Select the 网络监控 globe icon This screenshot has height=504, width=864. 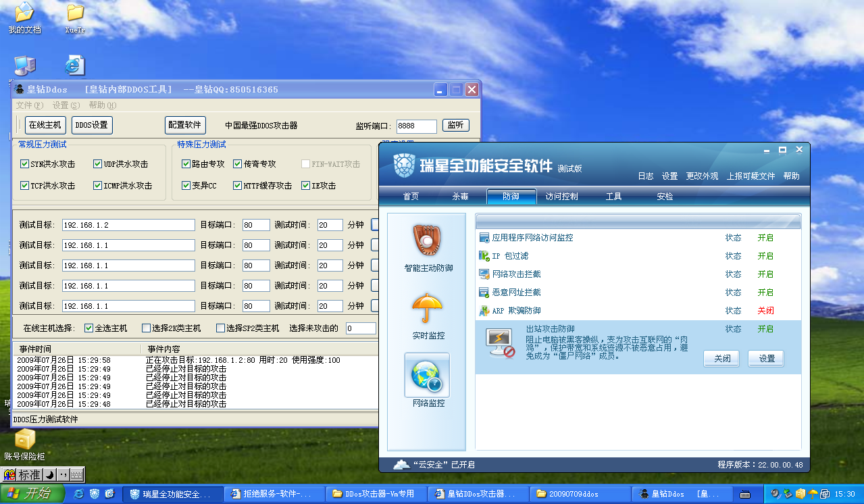[x=427, y=376]
